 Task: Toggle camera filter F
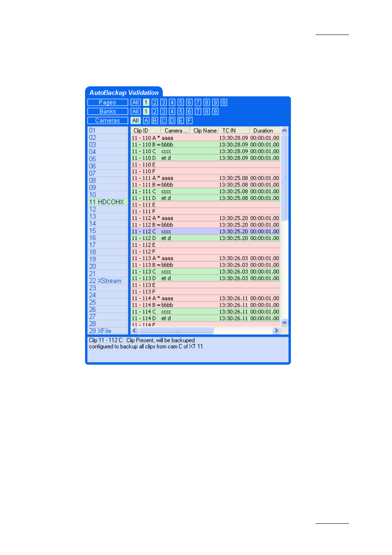189,120
